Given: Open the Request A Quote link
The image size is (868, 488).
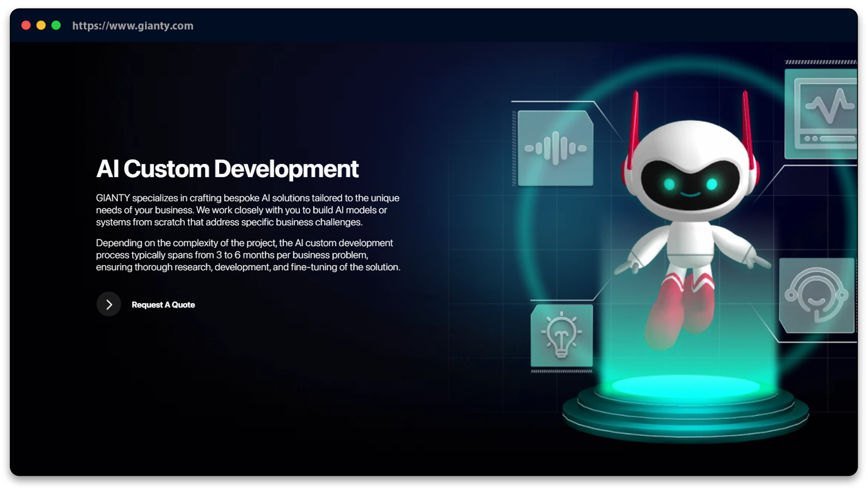Looking at the screenshot, I should point(163,305).
